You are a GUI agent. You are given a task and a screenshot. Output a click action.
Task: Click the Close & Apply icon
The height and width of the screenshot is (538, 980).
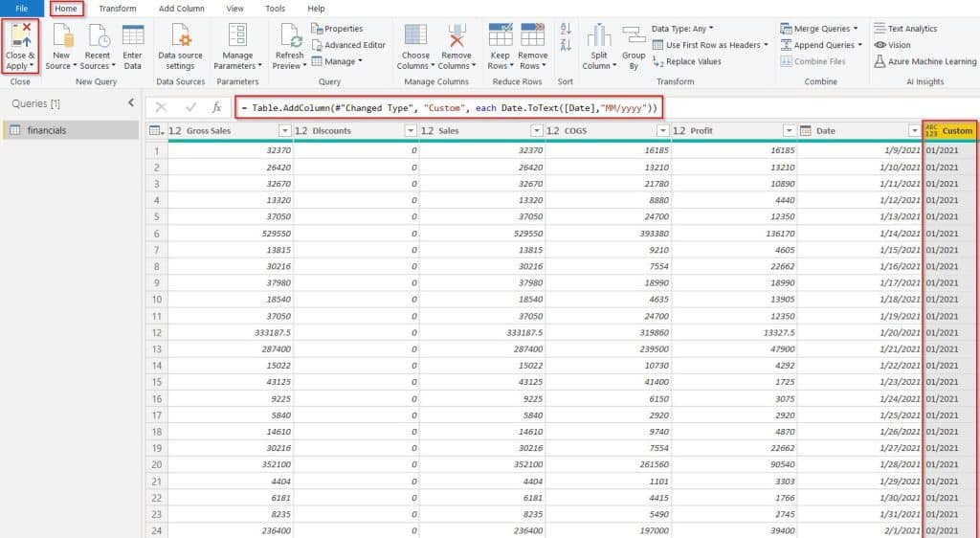point(21,35)
